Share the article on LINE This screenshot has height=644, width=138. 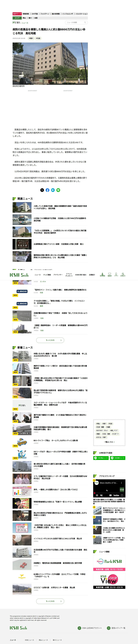[x=58, y=190]
